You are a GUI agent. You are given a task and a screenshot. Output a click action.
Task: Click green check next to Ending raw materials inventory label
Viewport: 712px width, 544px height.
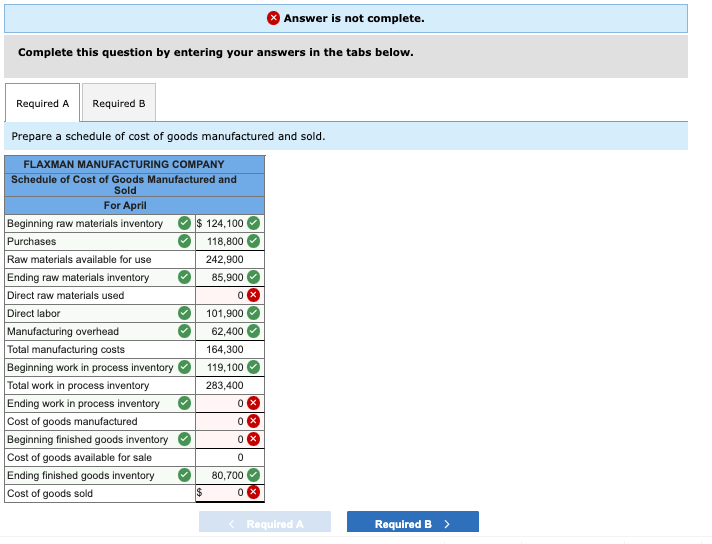[184, 277]
